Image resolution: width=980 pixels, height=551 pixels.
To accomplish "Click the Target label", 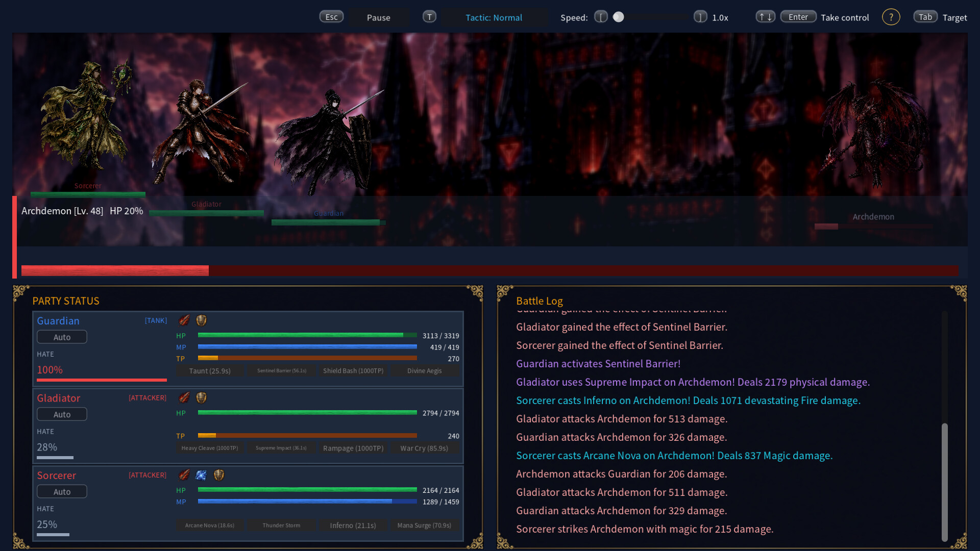I will (x=954, y=17).
